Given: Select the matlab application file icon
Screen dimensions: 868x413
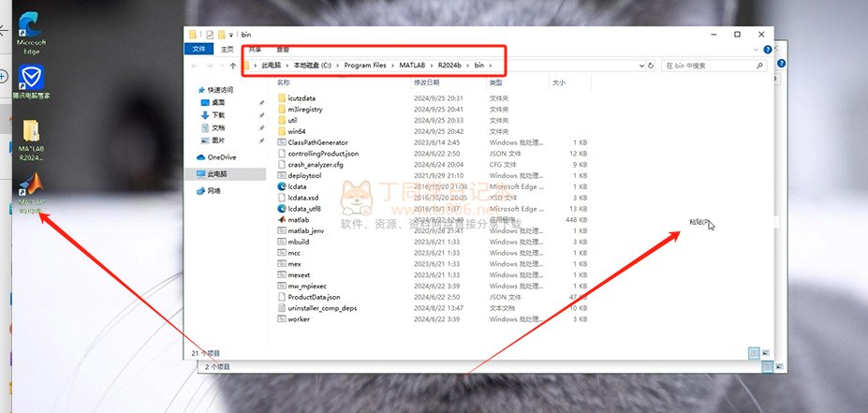Looking at the screenshot, I should (282, 220).
